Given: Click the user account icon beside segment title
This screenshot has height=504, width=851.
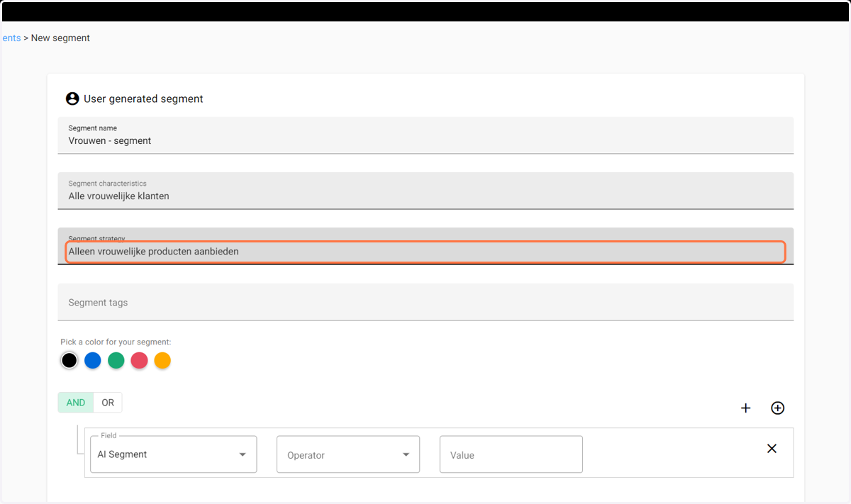Looking at the screenshot, I should click(x=72, y=99).
